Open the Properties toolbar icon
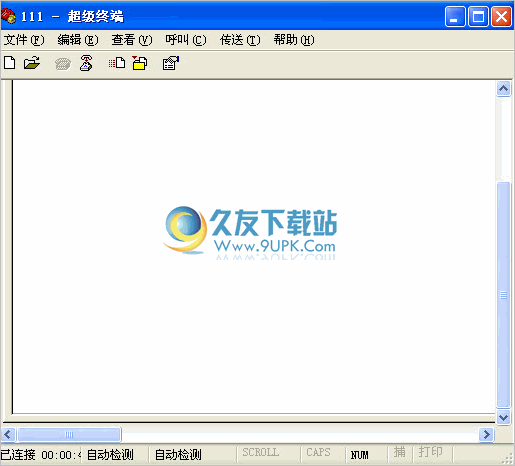This screenshot has height=466, width=515. pos(171,63)
